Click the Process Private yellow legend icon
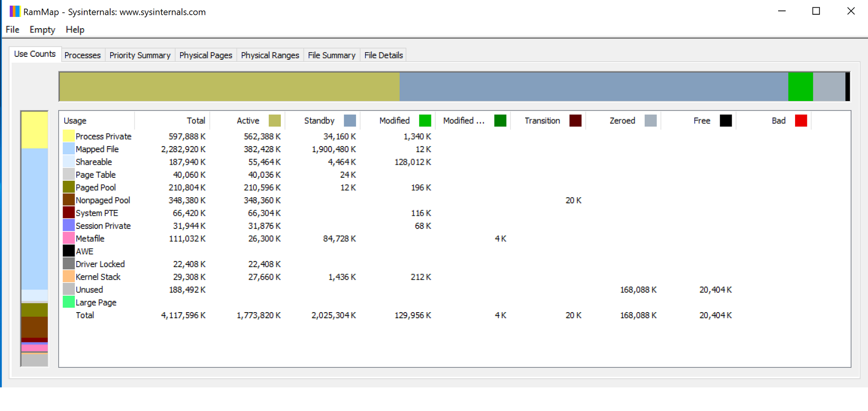Viewport: 868px width, 411px height. point(69,136)
